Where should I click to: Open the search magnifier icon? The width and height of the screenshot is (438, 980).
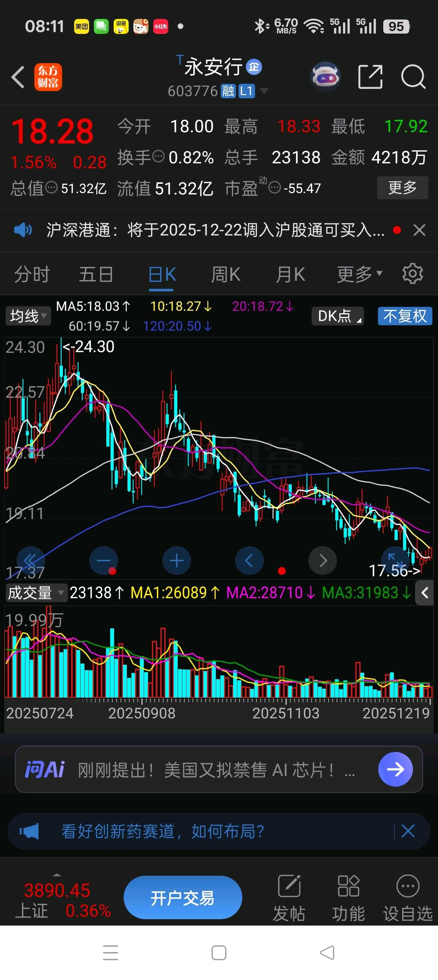(413, 77)
